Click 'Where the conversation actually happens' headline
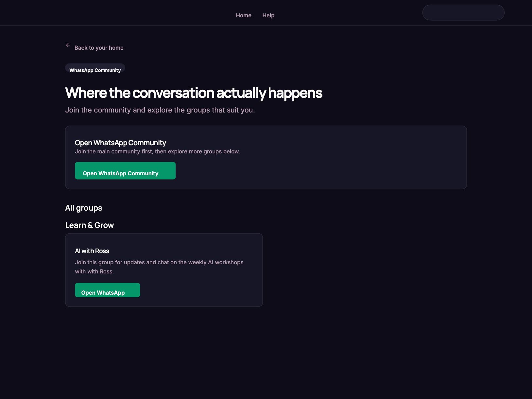 coord(194,93)
